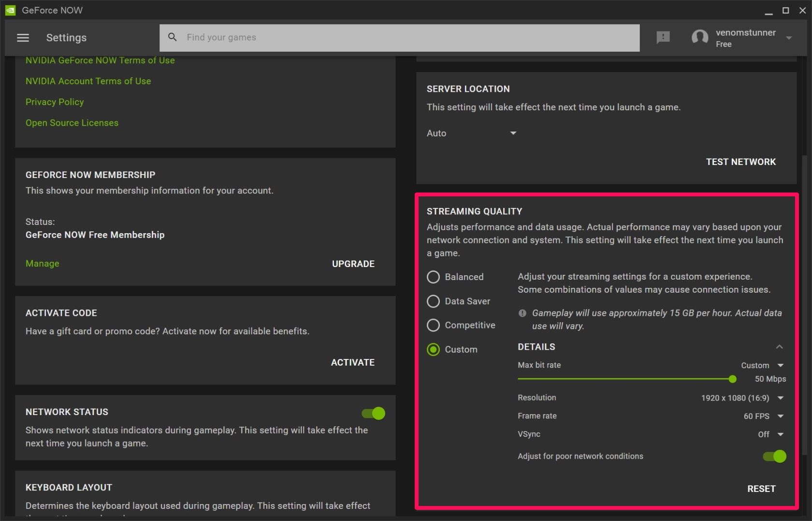The image size is (812, 521).
Task: Open the navigation hamburger menu
Action: (x=23, y=37)
